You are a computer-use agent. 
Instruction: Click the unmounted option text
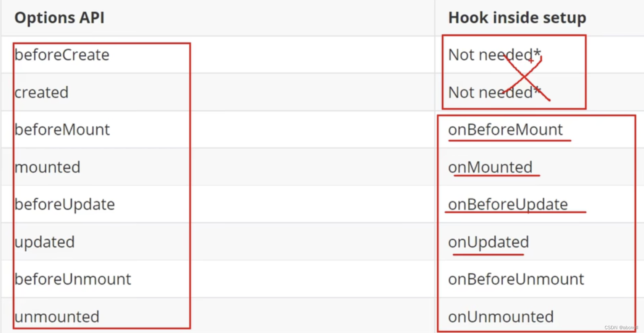(57, 317)
